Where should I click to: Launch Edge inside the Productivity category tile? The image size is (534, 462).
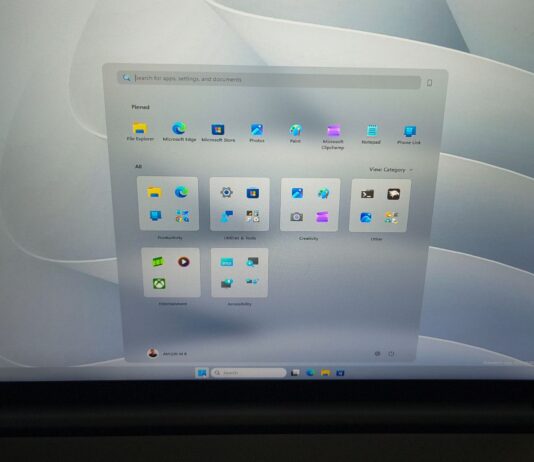[182, 192]
